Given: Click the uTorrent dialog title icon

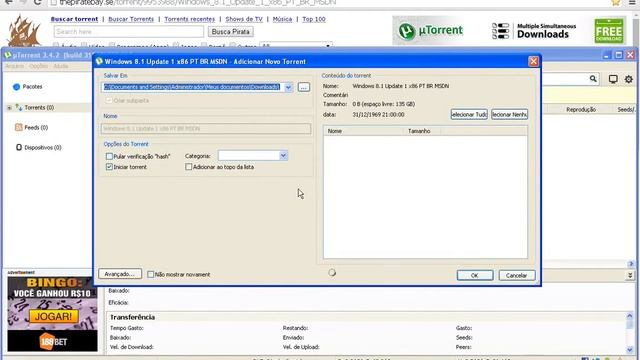Looking at the screenshot, I should click(x=99, y=61).
